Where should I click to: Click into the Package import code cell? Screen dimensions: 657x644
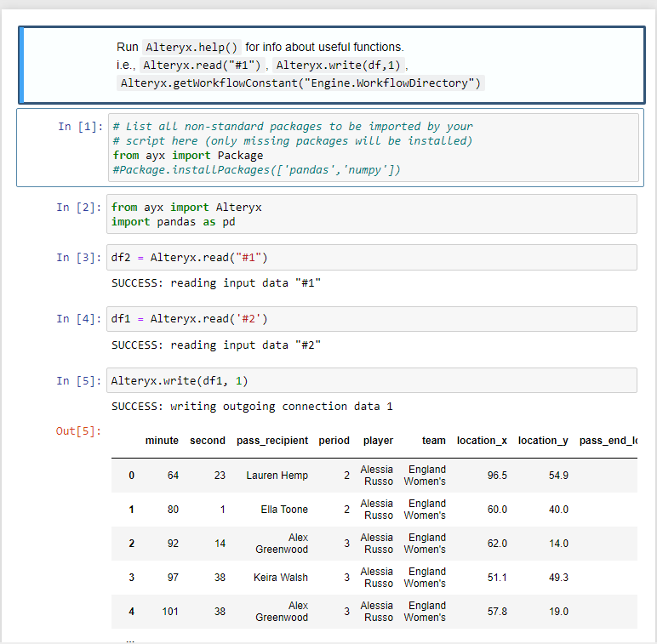click(x=373, y=148)
